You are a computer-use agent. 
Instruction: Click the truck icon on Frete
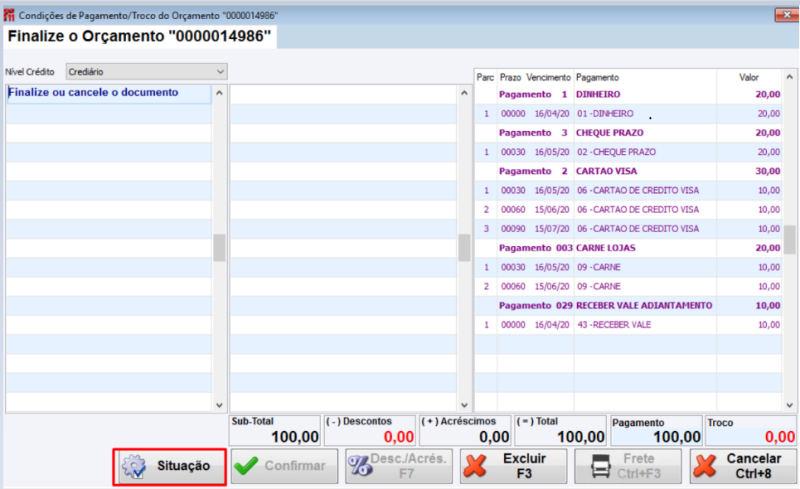[x=601, y=466]
